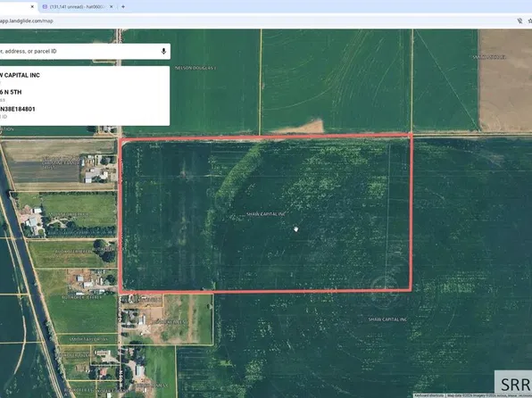Click the bookmark star icon in address bar
The height and width of the screenshot is (398, 532).
point(529,21)
